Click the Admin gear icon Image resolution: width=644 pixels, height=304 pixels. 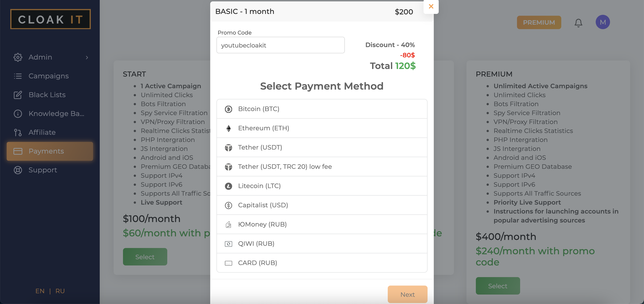(18, 57)
